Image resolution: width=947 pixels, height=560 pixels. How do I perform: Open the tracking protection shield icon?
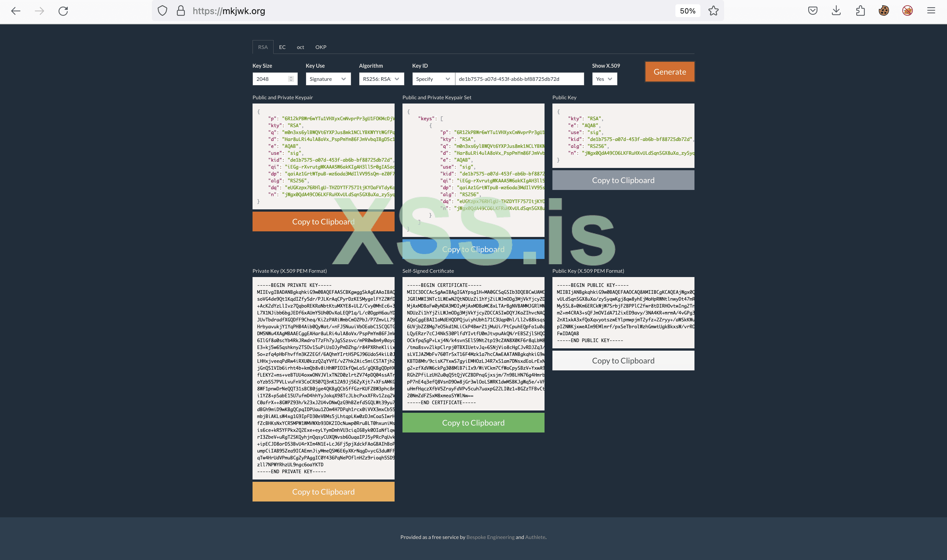click(x=162, y=11)
